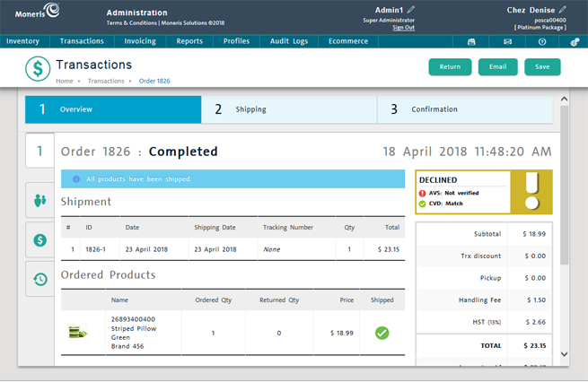The height and width of the screenshot is (382, 588).
Task: Open the payment dollar-sign side tab
Action: (x=39, y=240)
